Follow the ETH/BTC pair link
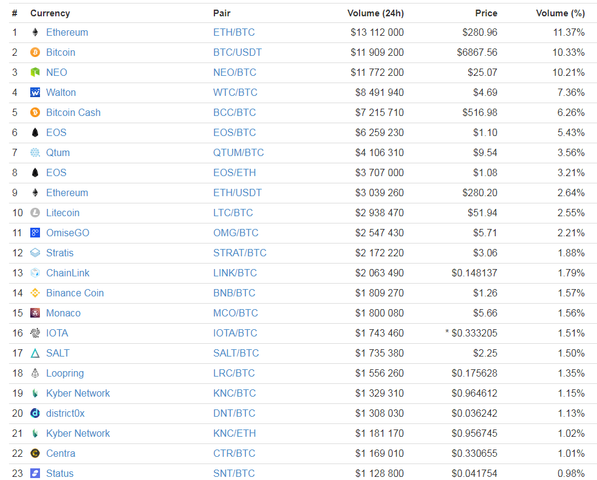Viewport: 597px width, 480px height. click(x=234, y=32)
